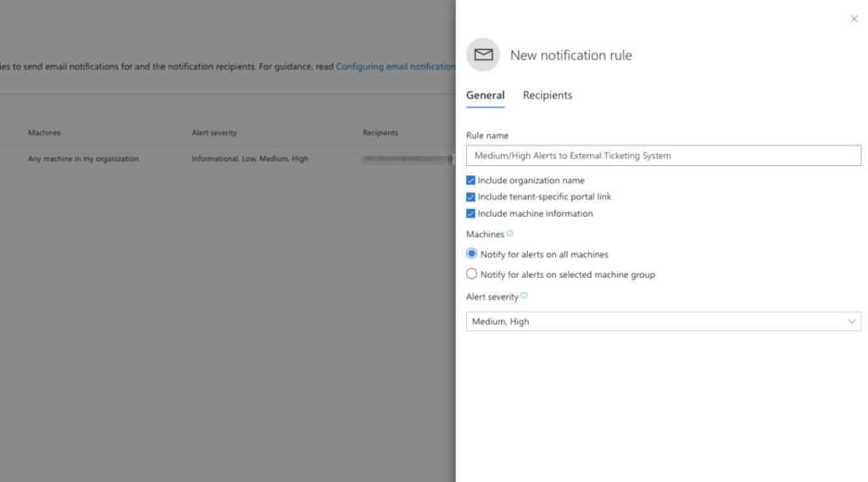This screenshot has width=868, height=482.
Task: Click the Recipients column header in the table
Action: point(381,133)
